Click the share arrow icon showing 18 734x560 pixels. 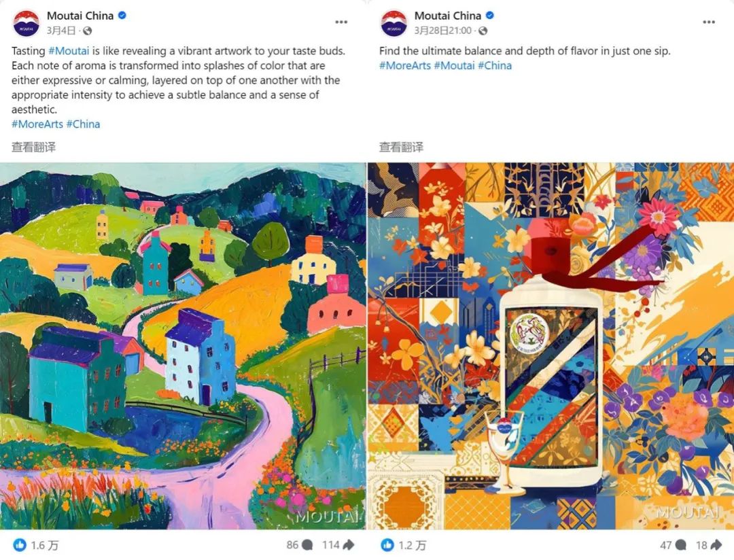(x=716, y=545)
